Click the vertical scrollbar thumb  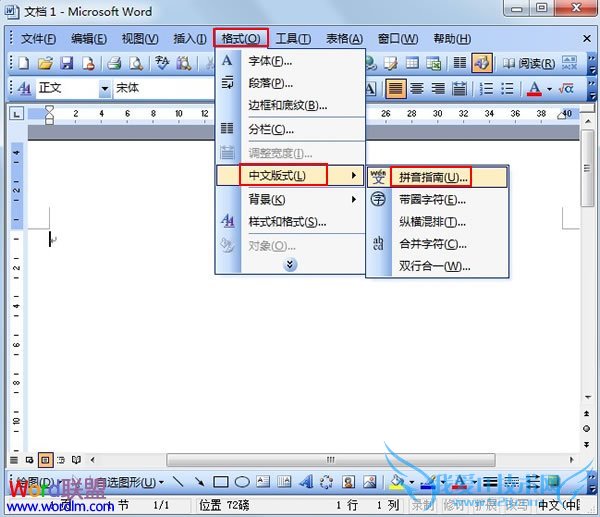[587, 168]
